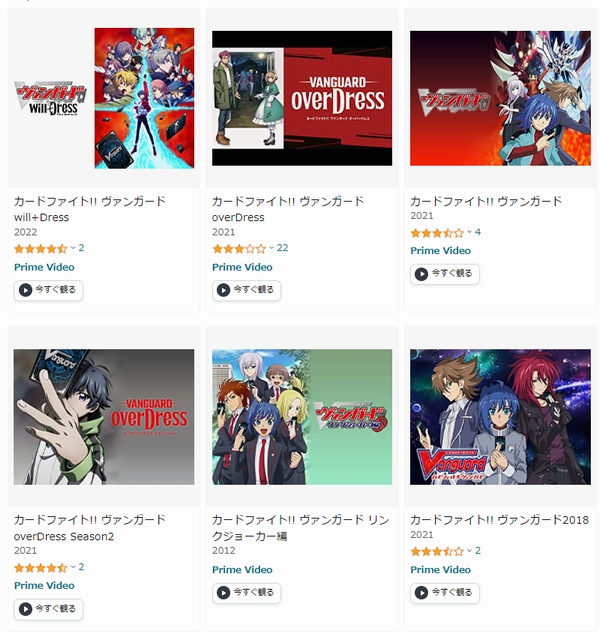Open the Prime Video link under will+Dress

[x=44, y=267]
